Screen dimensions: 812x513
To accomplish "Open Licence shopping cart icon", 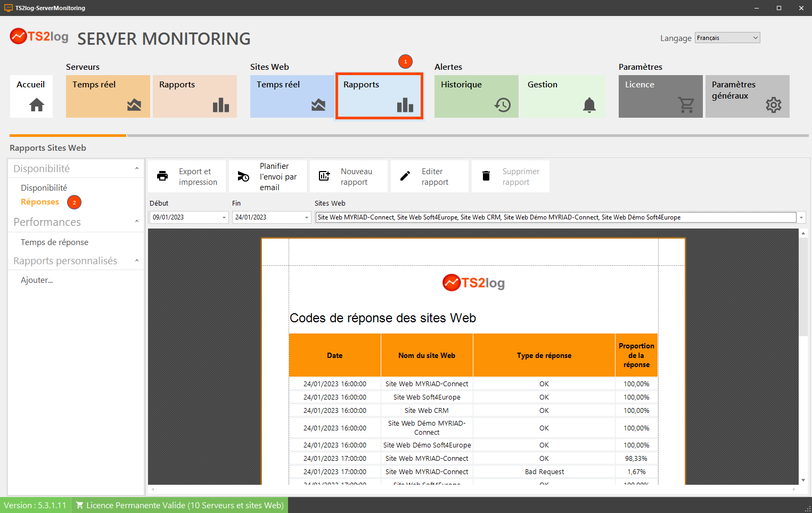I will (x=686, y=105).
